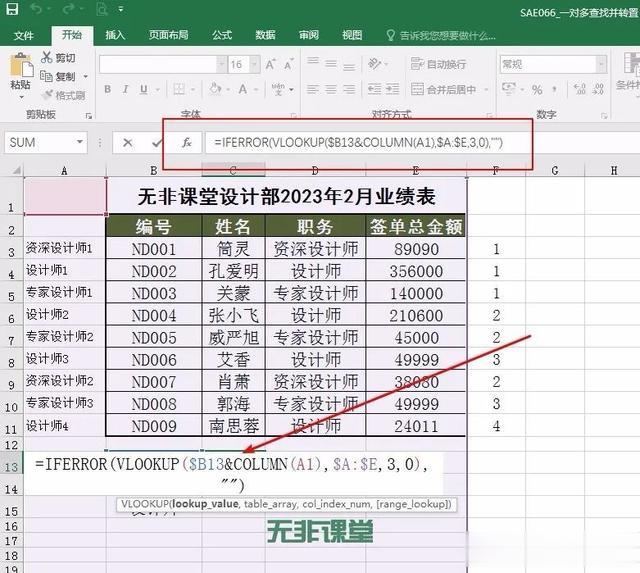Click the text orientation icon

click(375, 64)
